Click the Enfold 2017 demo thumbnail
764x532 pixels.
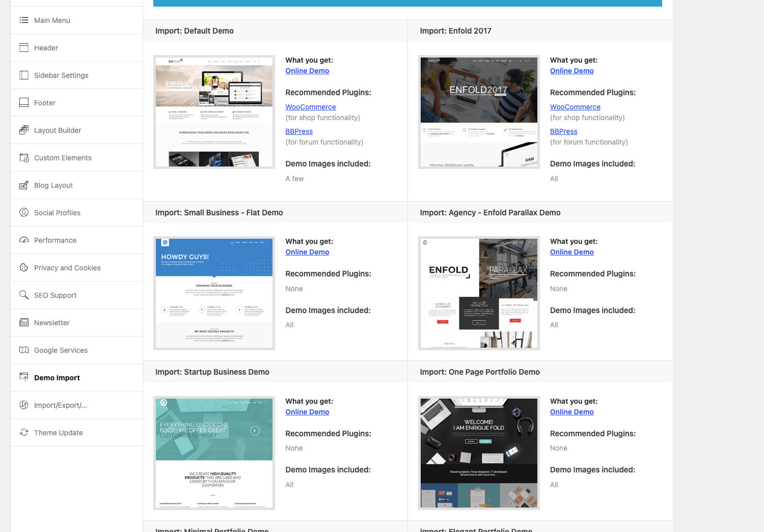point(479,112)
